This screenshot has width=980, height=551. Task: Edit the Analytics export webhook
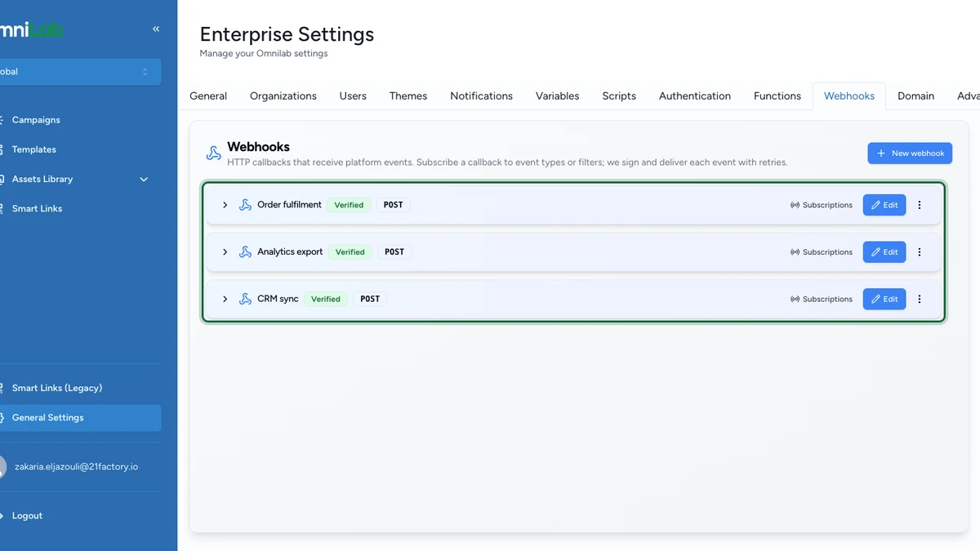(884, 252)
